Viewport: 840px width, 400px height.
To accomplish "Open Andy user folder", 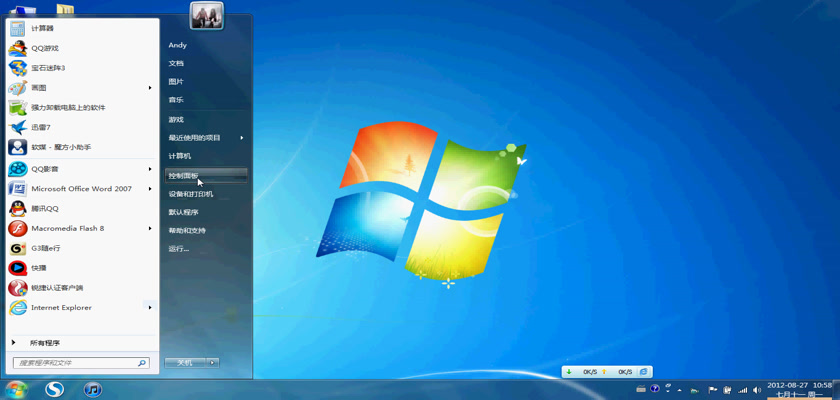I will [177, 46].
